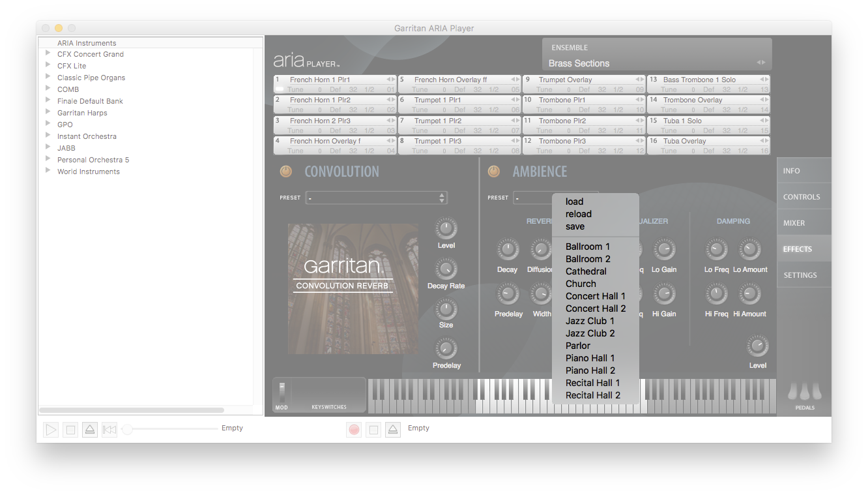Select slot 9 Trumpet Overlay

pyautogui.click(x=584, y=84)
